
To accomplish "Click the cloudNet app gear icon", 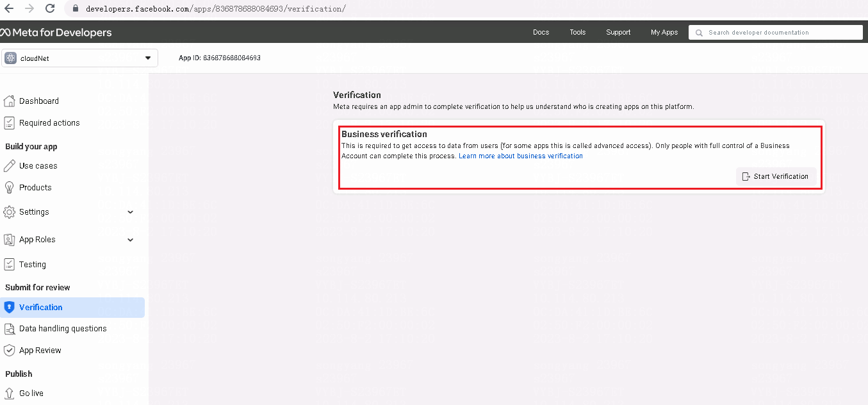I will tap(10, 58).
